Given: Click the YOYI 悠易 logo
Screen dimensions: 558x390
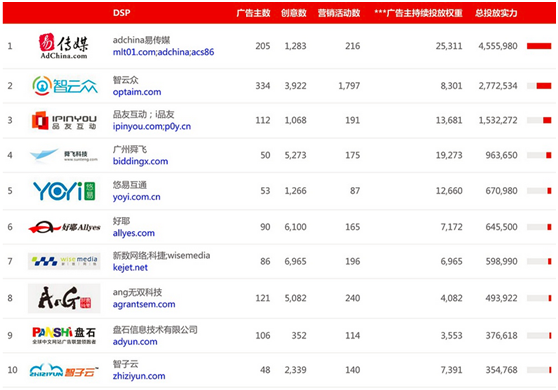Looking at the screenshot, I should (x=64, y=191).
